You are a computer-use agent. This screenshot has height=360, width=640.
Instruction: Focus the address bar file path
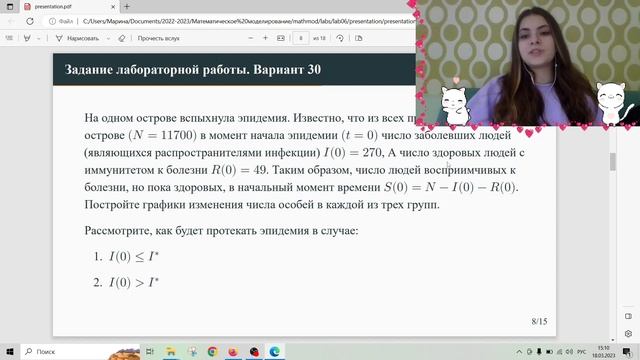click(x=249, y=21)
